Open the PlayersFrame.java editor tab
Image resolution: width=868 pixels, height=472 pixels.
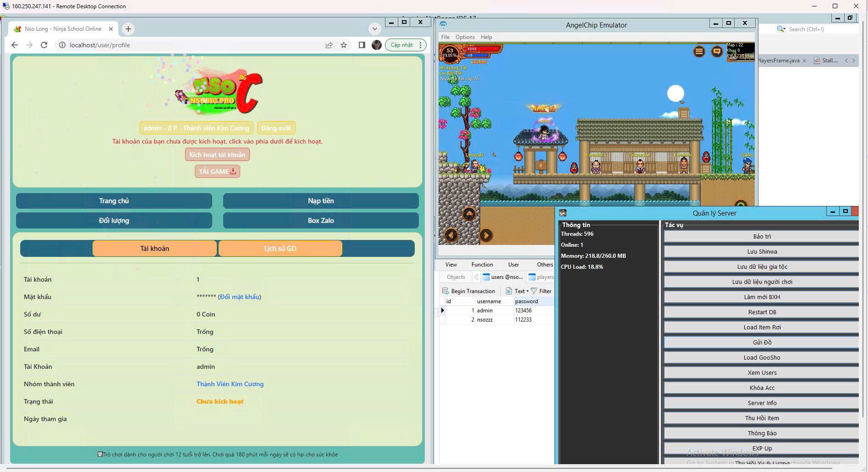click(x=779, y=61)
